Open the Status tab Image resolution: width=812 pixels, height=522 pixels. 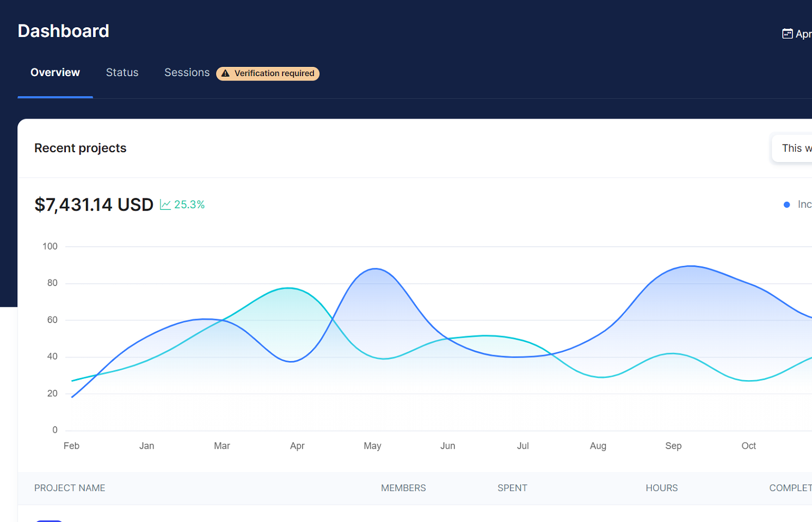click(122, 72)
